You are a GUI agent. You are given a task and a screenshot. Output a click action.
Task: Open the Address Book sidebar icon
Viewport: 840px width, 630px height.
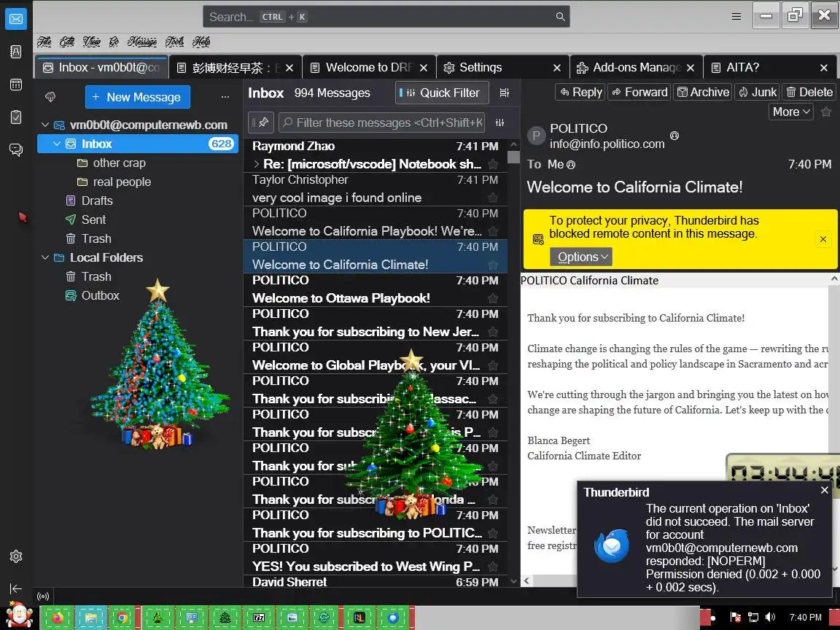click(16, 52)
